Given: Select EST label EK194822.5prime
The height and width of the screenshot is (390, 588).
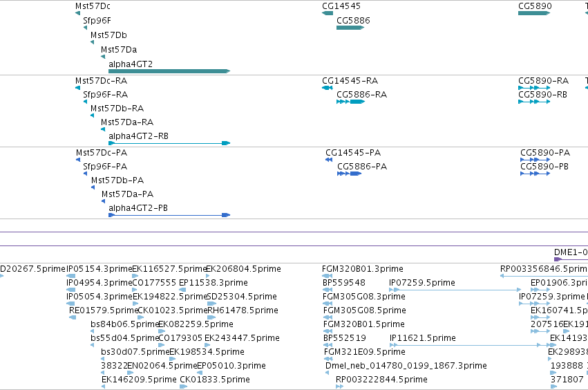Looking at the screenshot, I should pyautogui.click(x=169, y=297).
